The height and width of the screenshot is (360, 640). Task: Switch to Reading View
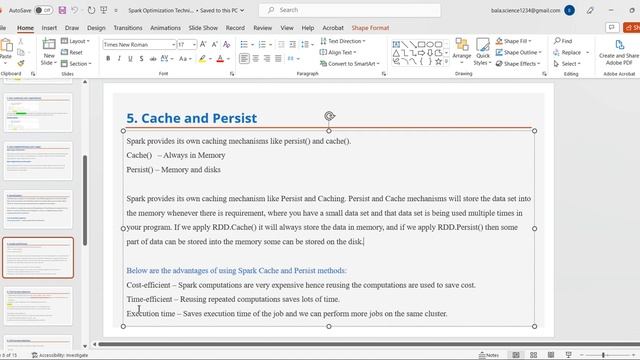pyautogui.click(x=551, y=355)
